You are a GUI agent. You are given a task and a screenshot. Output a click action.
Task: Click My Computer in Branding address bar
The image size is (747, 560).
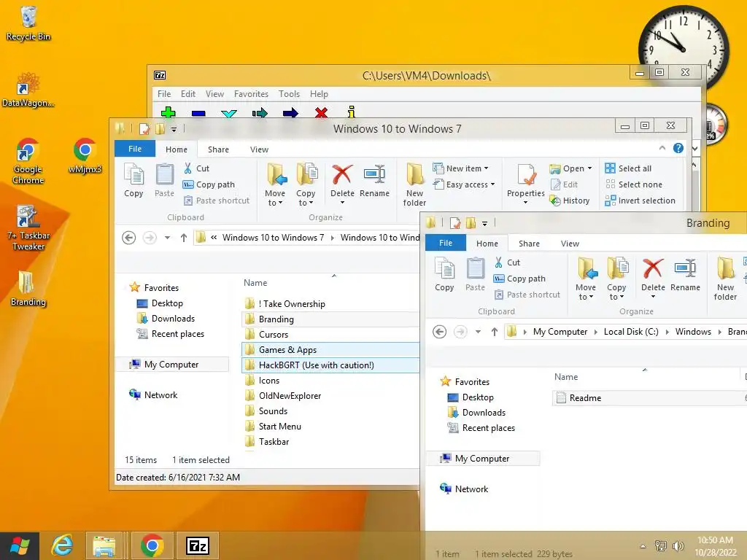pyautogui.click(x=560, y=332)
